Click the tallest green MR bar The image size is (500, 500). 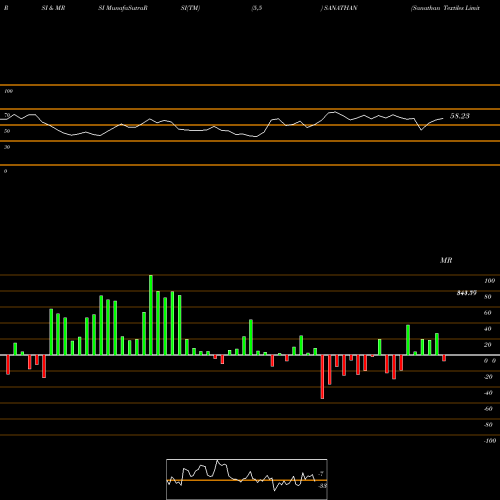click(x=151, y=315)
